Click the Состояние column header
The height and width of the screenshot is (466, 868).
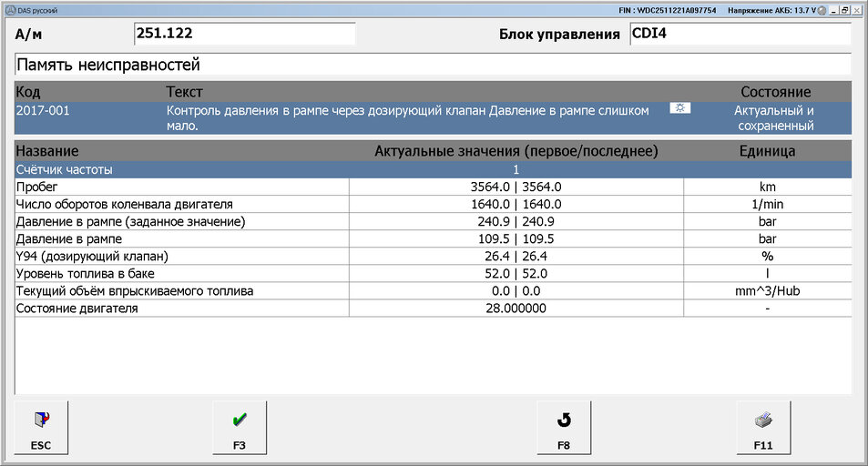point(776,92)
